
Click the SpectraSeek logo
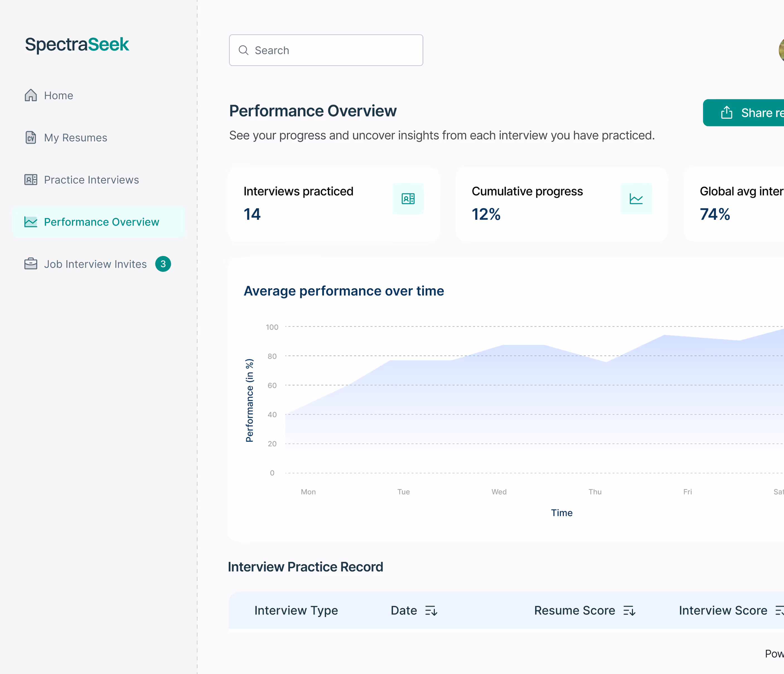tap(77, 45)
